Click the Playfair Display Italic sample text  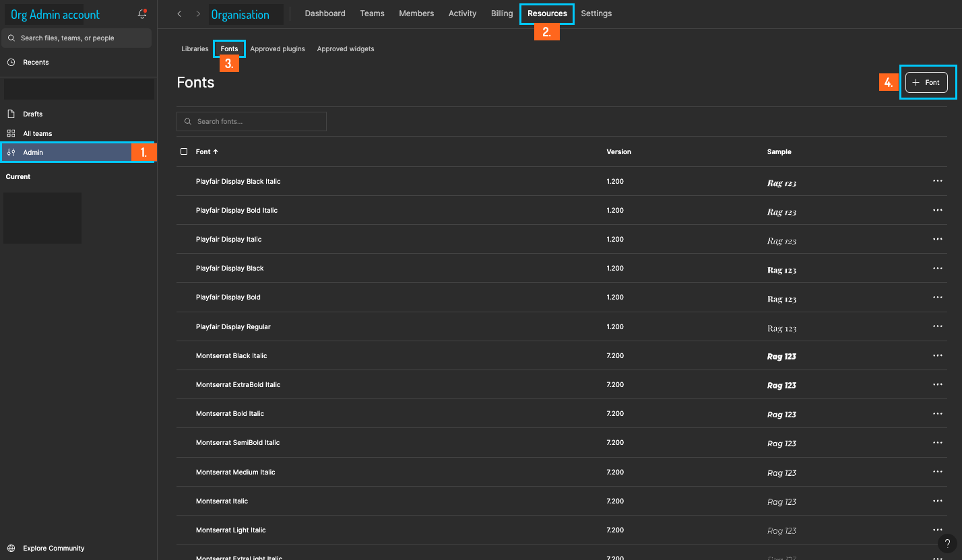pos(781,240)
